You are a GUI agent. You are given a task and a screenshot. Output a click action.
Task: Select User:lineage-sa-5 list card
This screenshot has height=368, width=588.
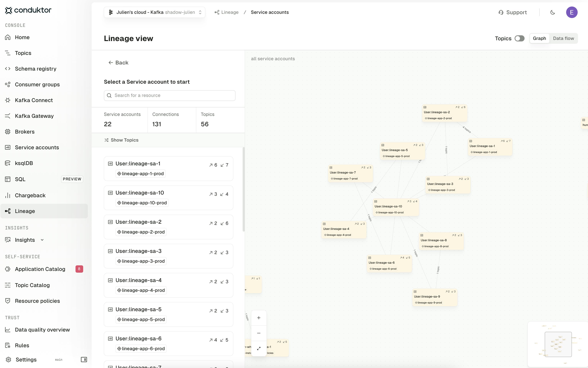coord(168,314)
